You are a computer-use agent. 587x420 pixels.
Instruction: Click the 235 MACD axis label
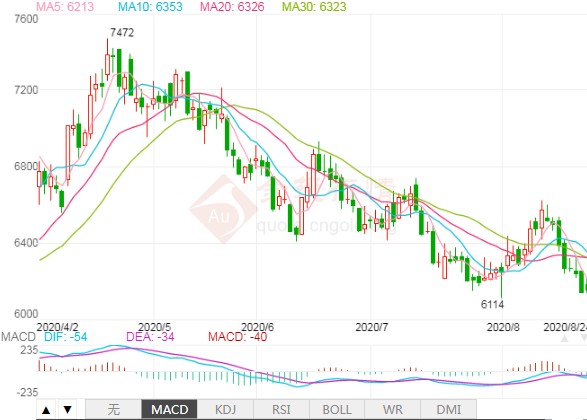[x=29, y=350]
